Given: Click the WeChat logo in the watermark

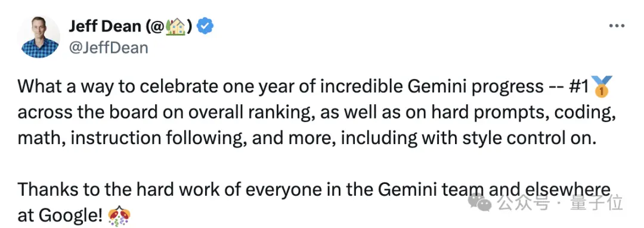Looking at the screenshot, I should click(481, 202).
